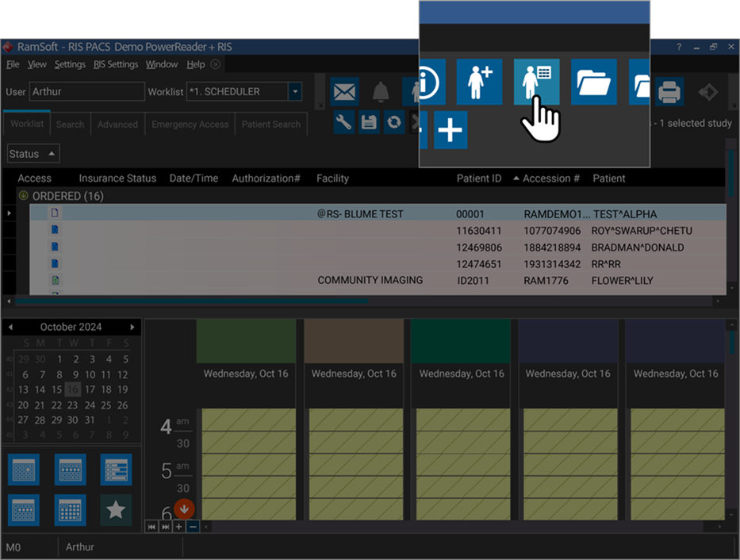Click the User input field containing Arthur
The width and height of the screenshot is (740, 560).
[x=86, y=92]
